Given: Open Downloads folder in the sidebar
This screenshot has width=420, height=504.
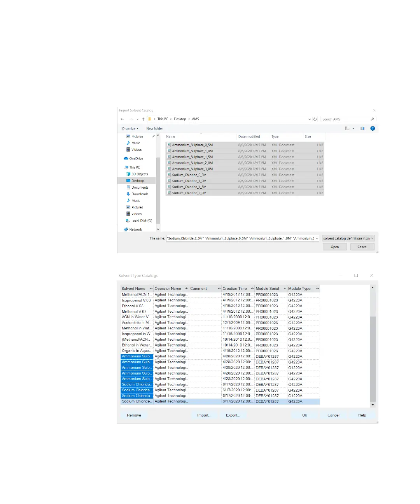Looking at the screenshot, I should 137,194.
